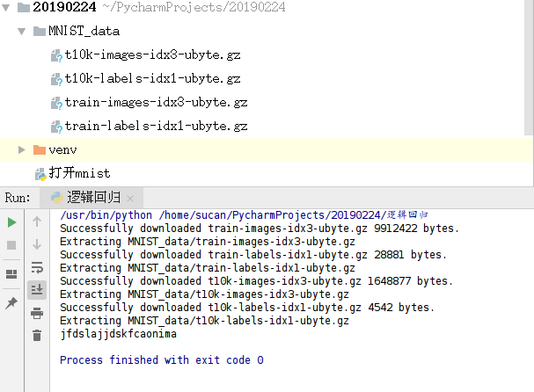Screen dimensions: 534x392
Task: Click the 'Process finished with exit code 0' text
Action: (161, 360)
